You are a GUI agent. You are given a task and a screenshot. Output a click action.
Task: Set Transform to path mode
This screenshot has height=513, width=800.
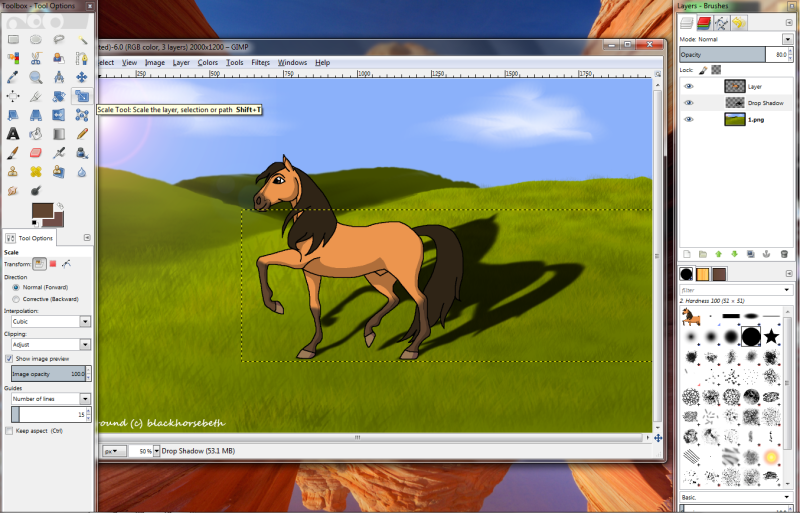click(66, 264)
